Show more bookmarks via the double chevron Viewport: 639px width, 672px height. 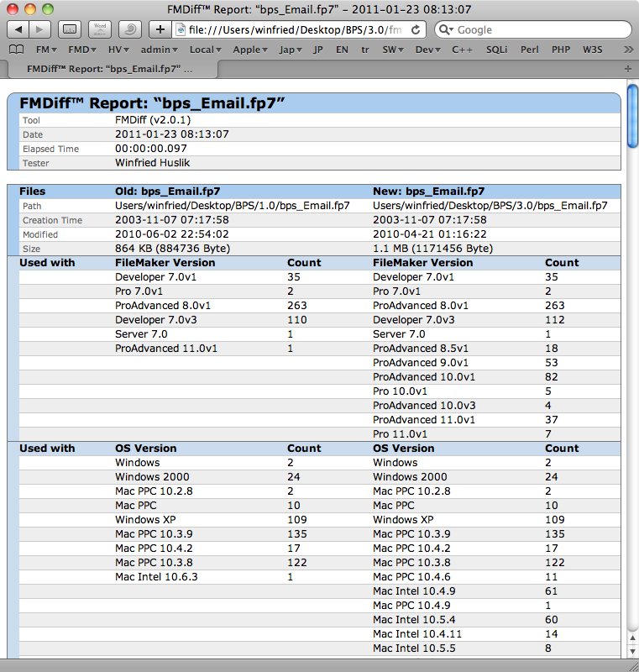pos(628,50)
